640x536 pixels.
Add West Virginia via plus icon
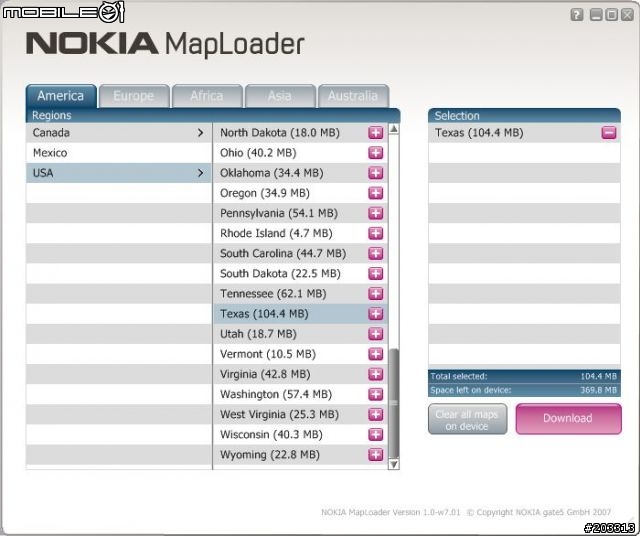coord(376,414)
